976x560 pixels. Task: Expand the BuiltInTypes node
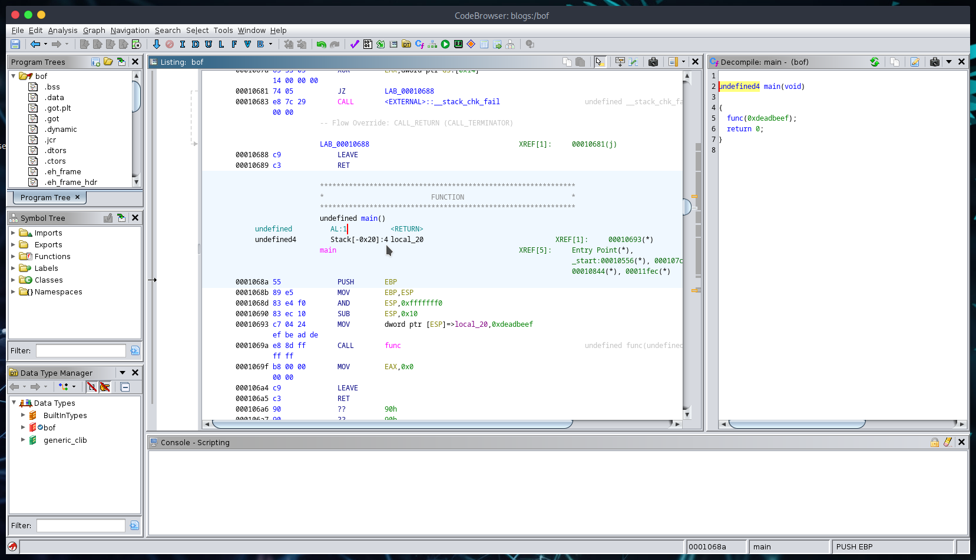[x=23, y=415]
